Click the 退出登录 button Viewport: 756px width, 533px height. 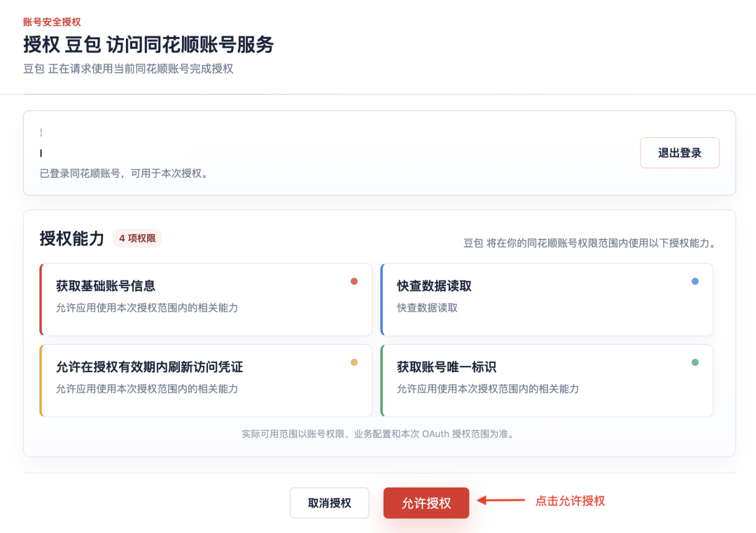[x=679, y=152]
